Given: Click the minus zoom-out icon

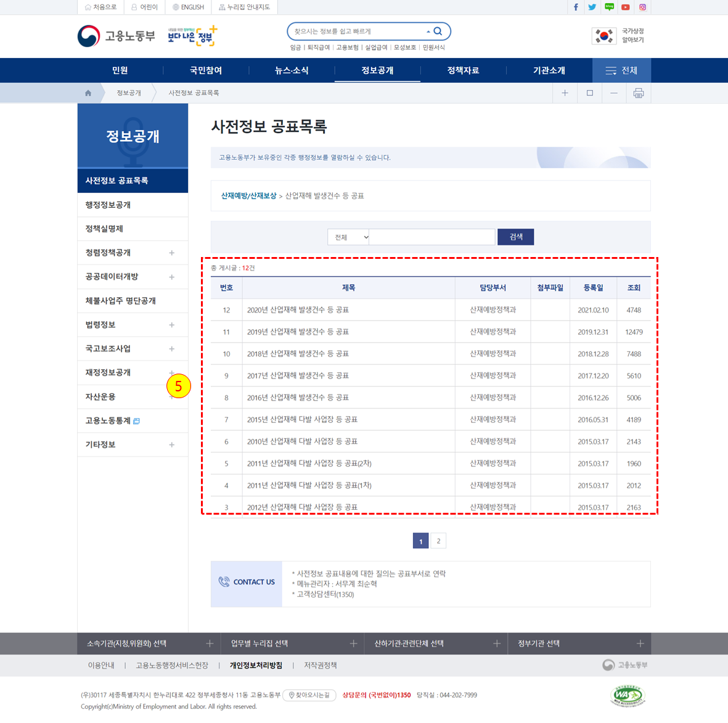Looking at the screenshot, I should pos(614,93).
